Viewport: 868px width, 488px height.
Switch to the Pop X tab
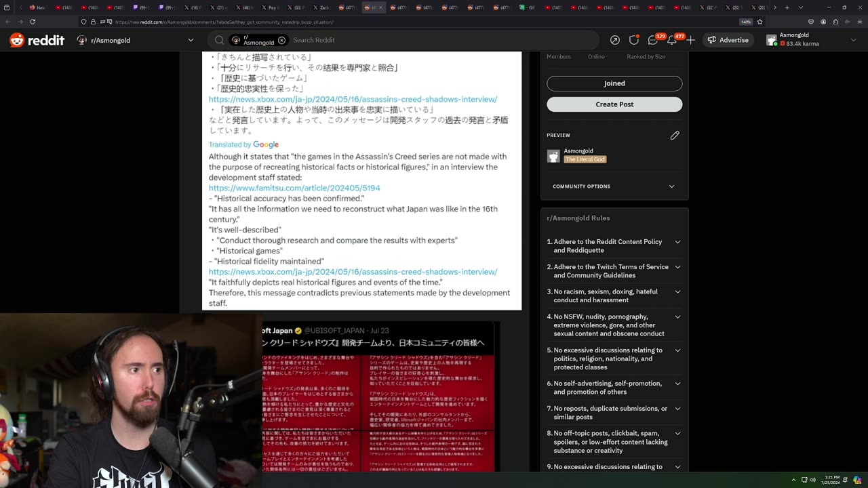click(x=271, y=7)
